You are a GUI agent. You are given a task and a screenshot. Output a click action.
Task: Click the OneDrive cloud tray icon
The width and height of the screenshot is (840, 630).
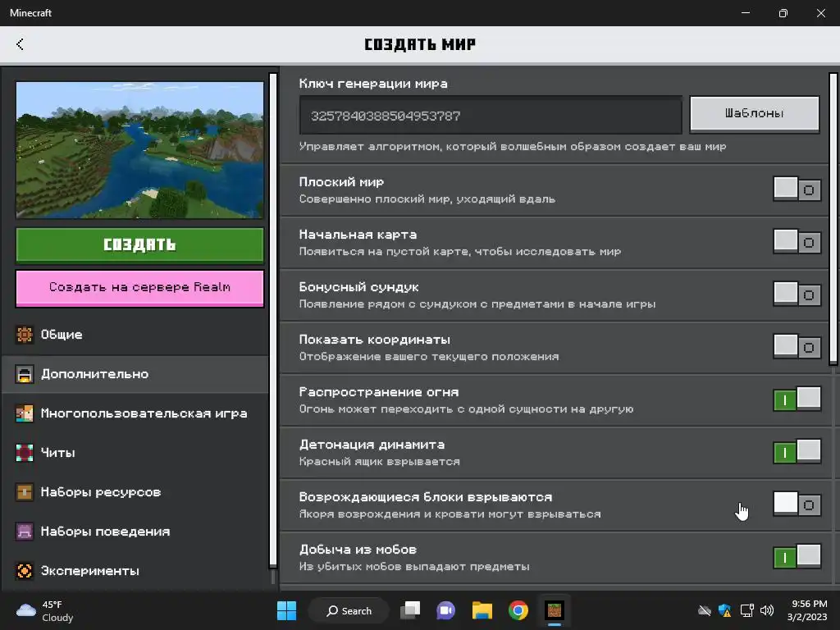(x=705, y=610)
